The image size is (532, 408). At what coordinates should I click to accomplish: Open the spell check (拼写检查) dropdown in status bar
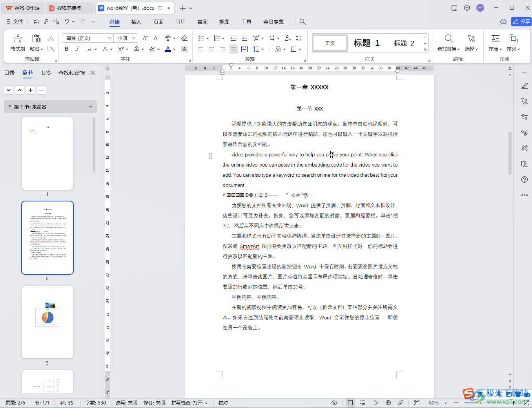coord(206,403)
